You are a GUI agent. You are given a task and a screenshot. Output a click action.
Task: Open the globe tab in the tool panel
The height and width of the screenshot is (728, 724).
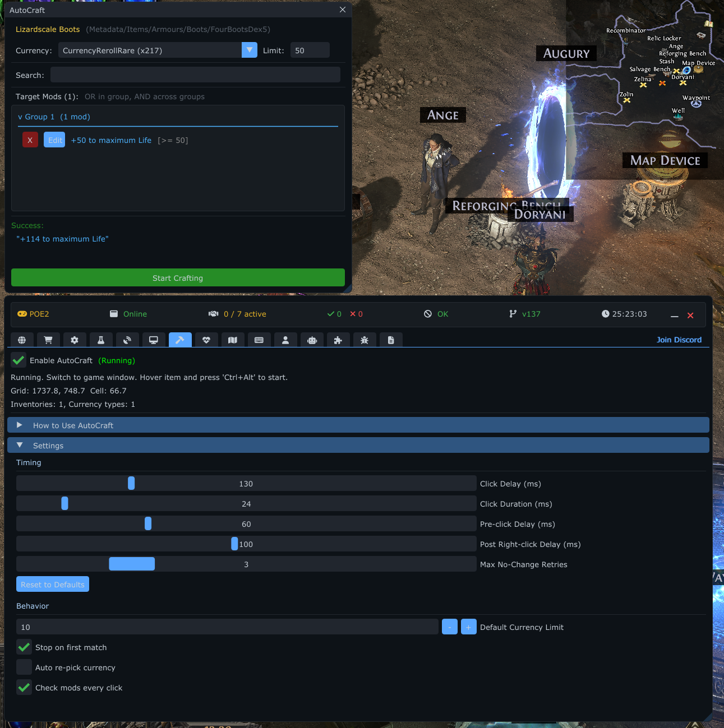pyautogui.click(x=22, y=340)
